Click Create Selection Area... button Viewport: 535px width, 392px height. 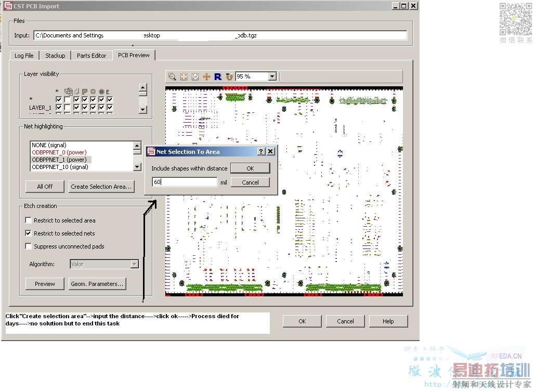pos(101,187)
